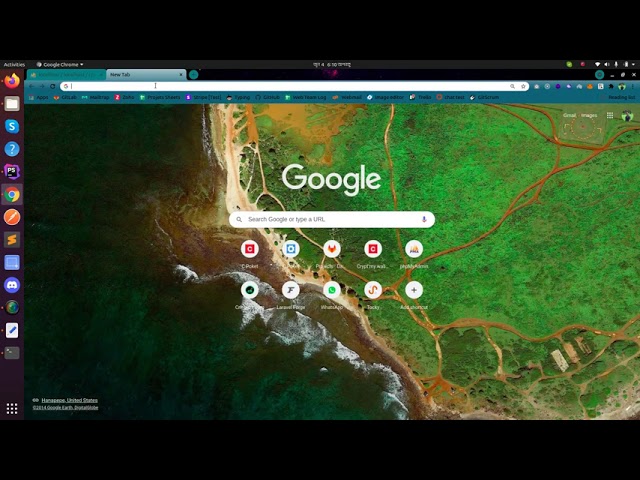
Task: Open the Google apps grid
Action: pyautogui.click(x=610, y=116)
